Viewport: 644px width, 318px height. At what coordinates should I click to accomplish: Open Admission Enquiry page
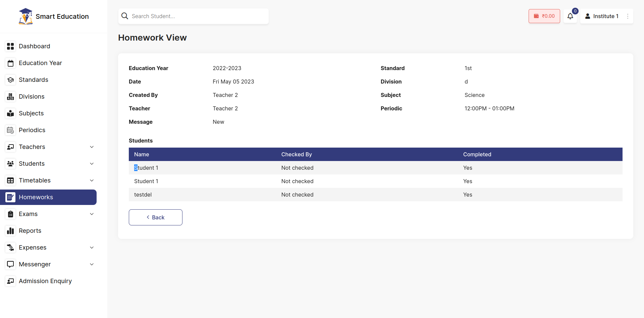[48, 281]
